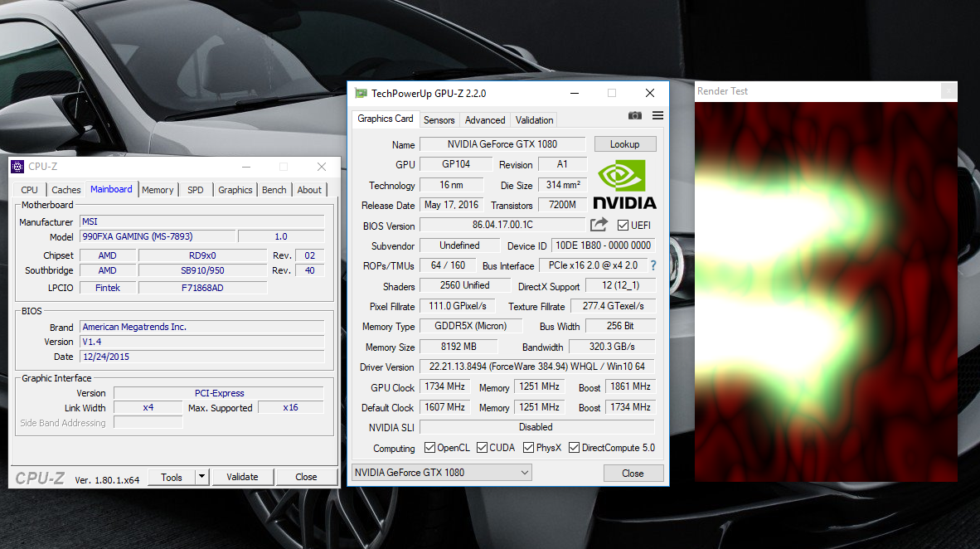The height and width of the screenshot is (549, 980).
Task: Click the GPU name field NVIDIA GeForce GTX 1080
Action: (x=502, y=144)
